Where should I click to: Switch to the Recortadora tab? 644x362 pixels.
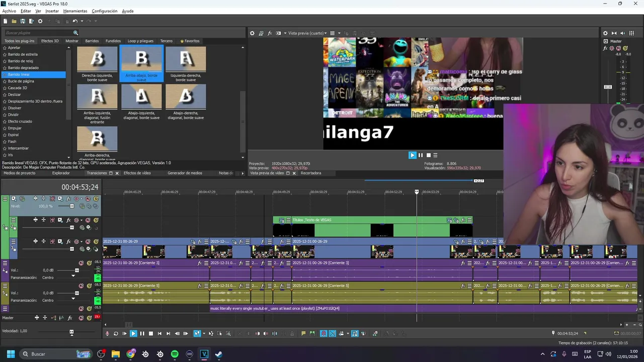pos(310,173)
